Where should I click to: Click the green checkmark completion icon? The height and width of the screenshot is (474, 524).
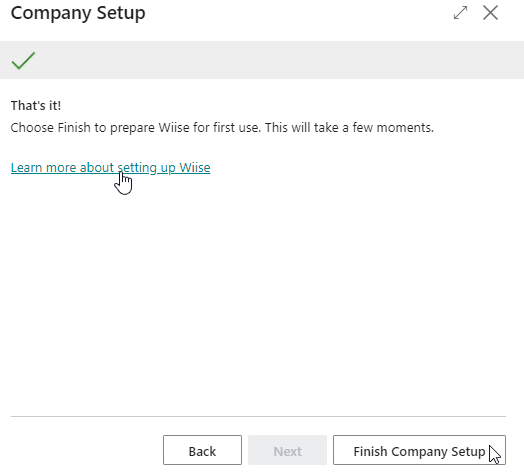(23, 61)
